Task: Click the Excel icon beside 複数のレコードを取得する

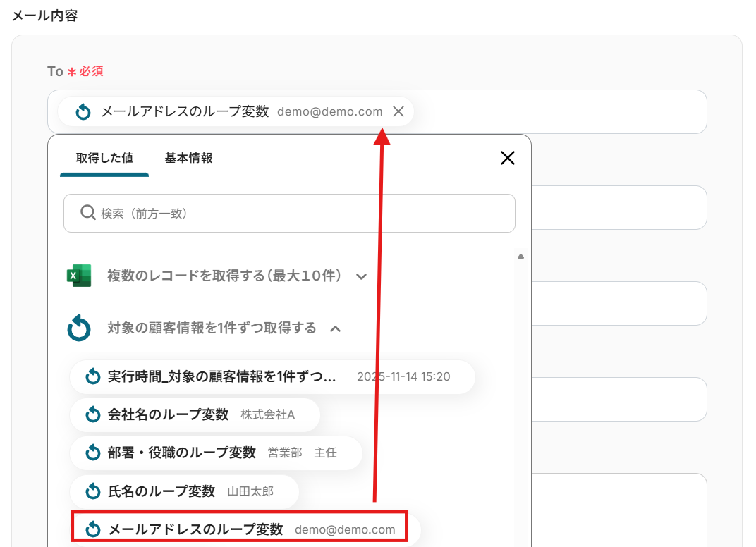Action: tap(79, 276)
